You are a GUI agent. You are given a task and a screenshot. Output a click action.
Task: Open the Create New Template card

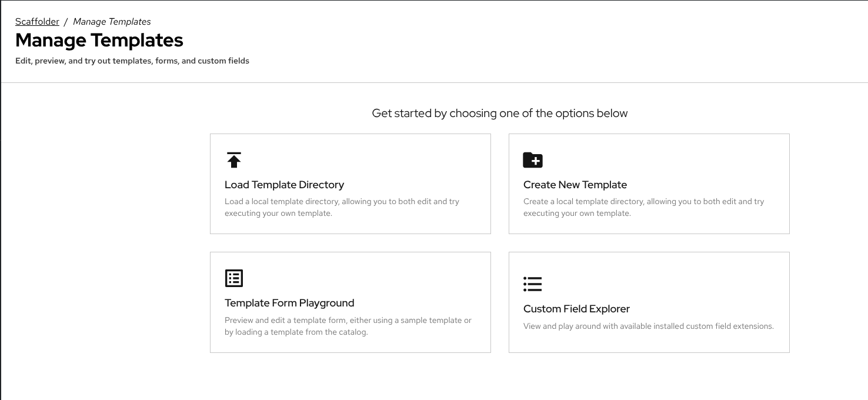(x=649, y=184)
